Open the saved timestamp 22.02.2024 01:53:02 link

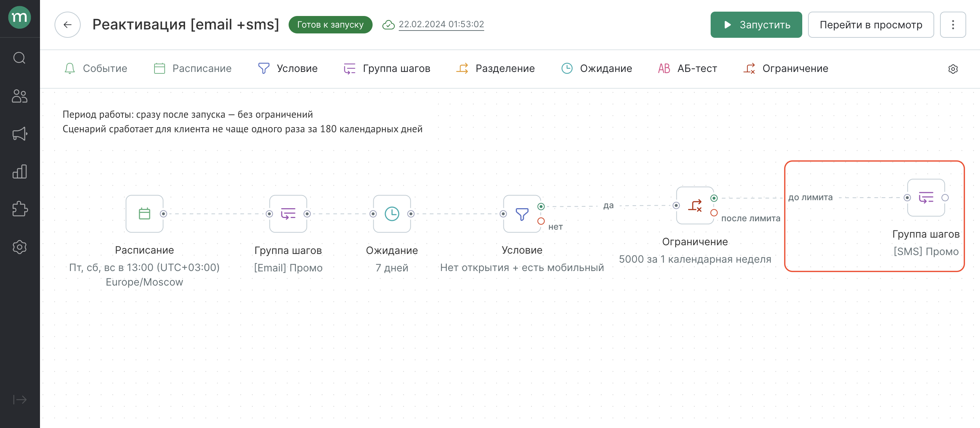tap(441, 24)
